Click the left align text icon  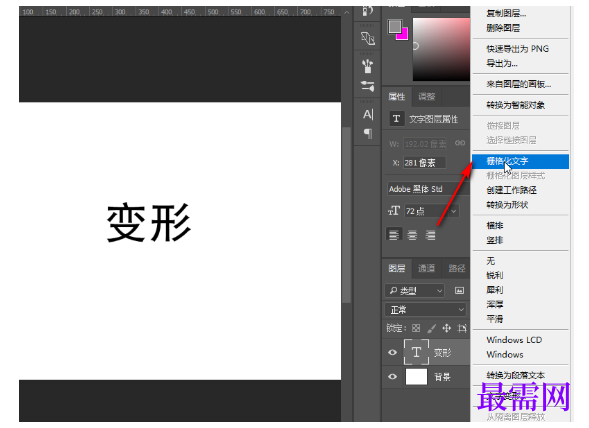[394, 235]
